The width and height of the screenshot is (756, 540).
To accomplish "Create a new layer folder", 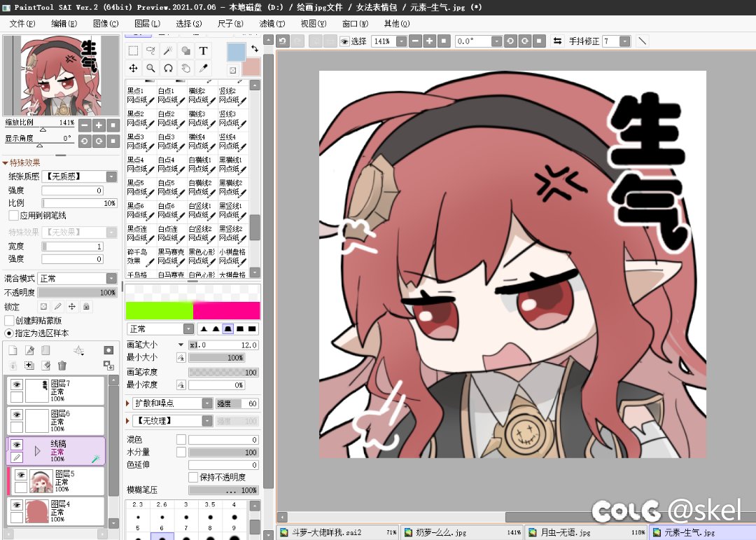I will [45, 350].
